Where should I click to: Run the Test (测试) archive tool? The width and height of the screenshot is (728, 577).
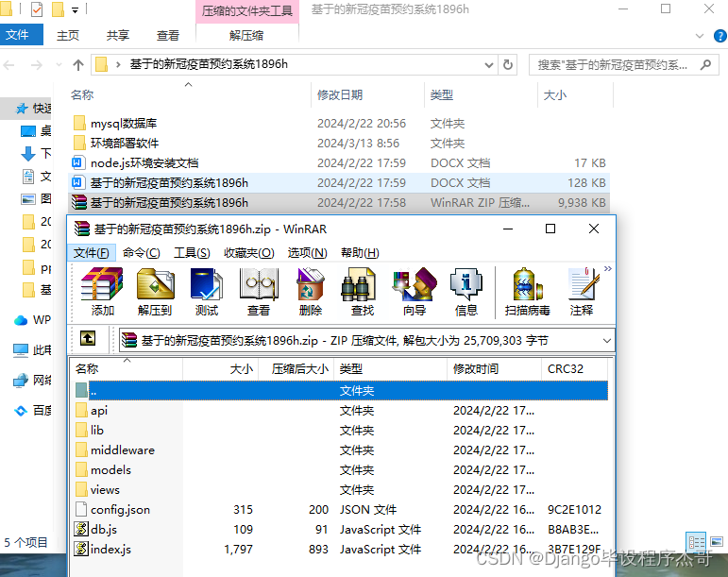pyautogui.click(x=207, y=292)
